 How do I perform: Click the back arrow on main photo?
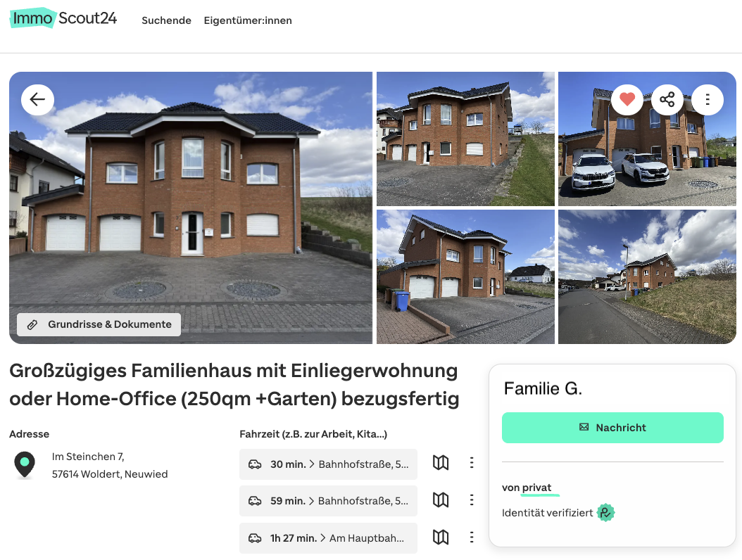click(x=37, y=100)
